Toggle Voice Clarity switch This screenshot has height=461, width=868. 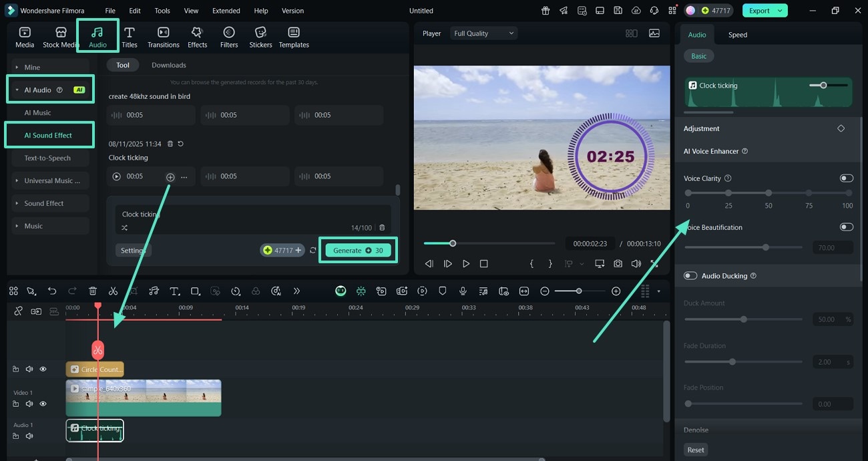(x=847, y=178)
